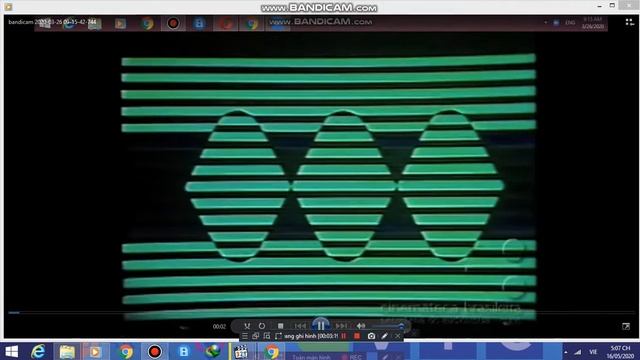Screen dimensions: 640x360
Task: Click the full screen capture mode icon on the Bandicam bar
Action: click(278, 336)
